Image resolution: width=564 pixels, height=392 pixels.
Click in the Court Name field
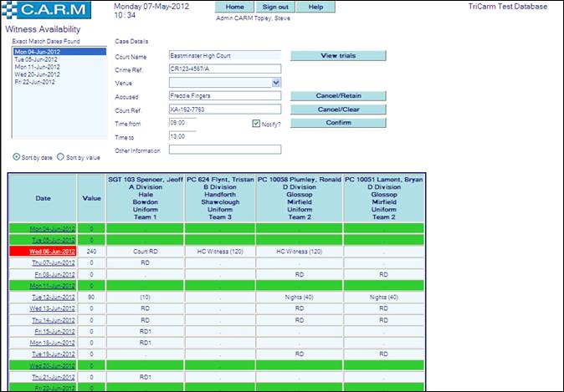[224, 56]
